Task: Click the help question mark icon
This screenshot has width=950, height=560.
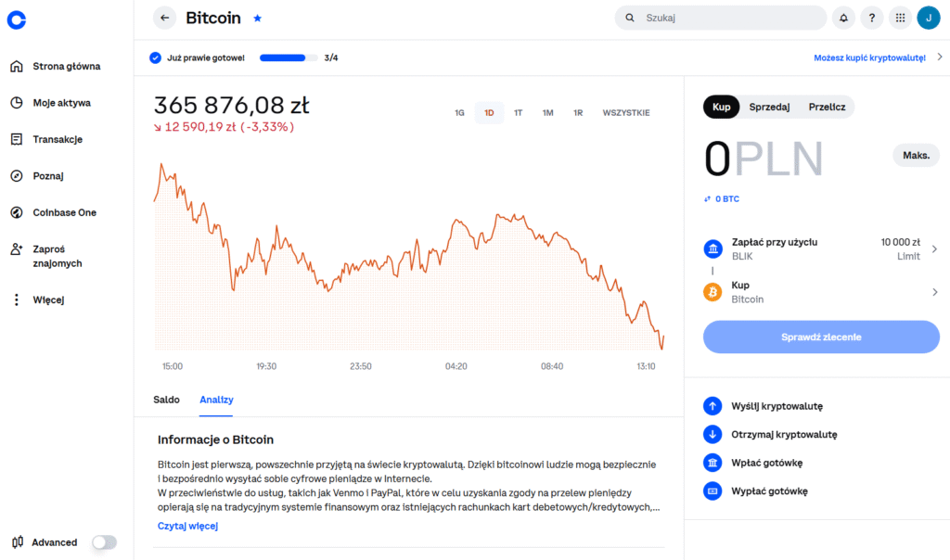Action: point(871,17)
